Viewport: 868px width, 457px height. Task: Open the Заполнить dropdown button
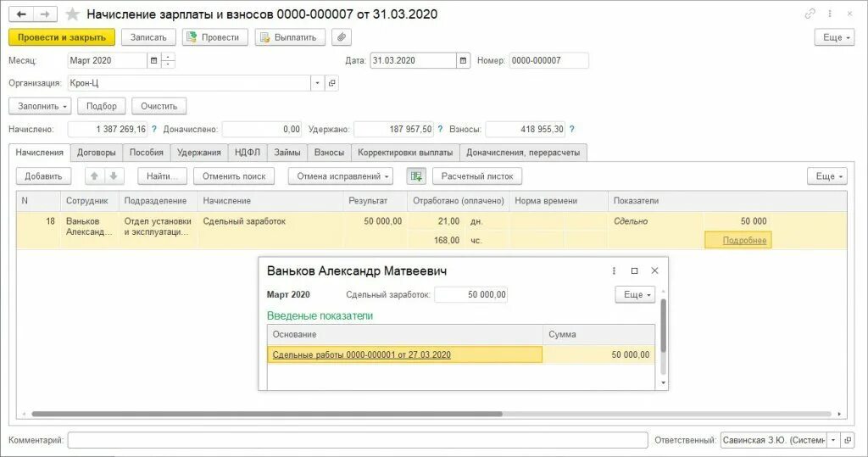[40, 106]
